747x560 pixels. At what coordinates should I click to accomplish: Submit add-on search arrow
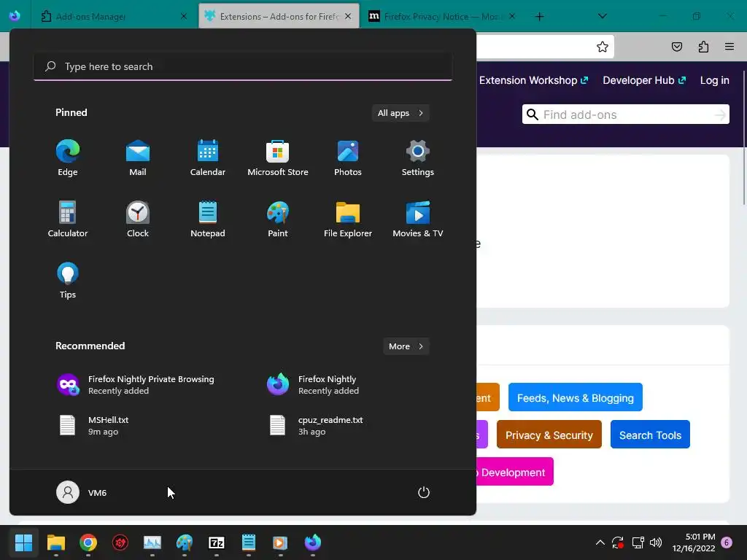pyautogui.click(x=720, y=114)
